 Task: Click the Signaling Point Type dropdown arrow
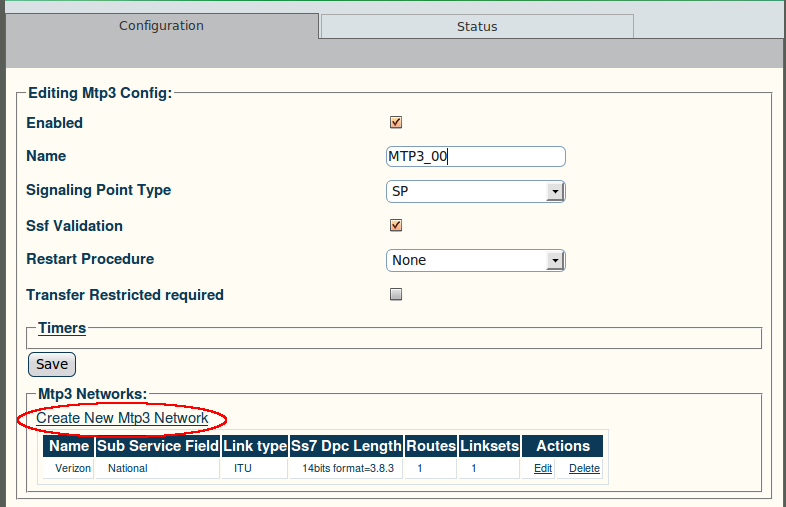555,192
